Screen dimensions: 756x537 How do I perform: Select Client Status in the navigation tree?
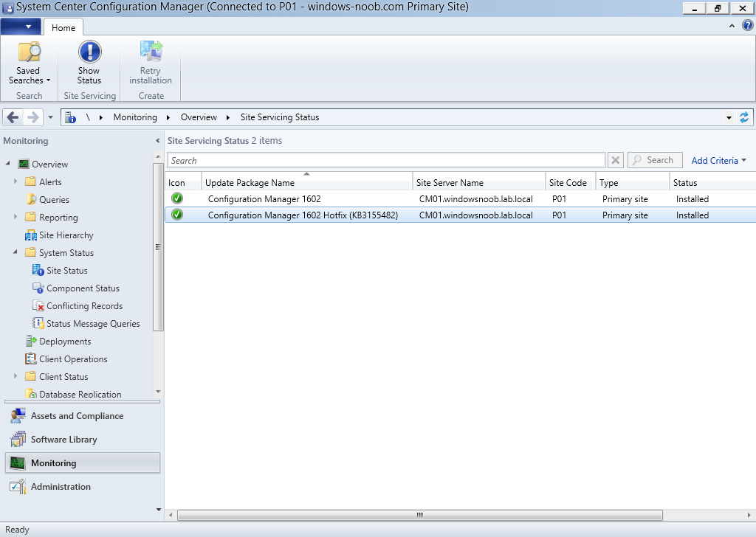(x=63, y=376)
